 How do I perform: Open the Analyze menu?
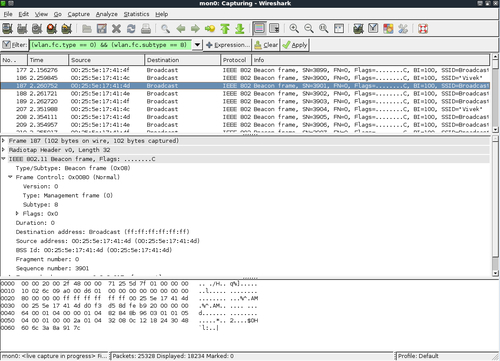[x=107, y=14]
